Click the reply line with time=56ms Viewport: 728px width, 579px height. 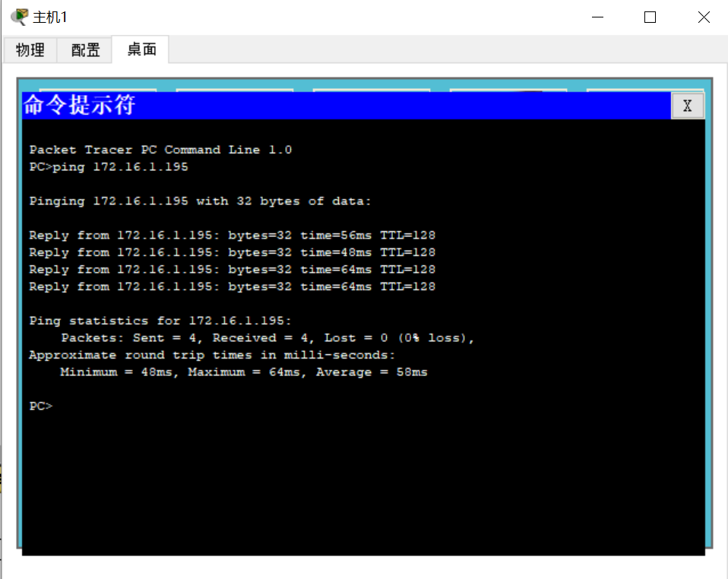232,236
